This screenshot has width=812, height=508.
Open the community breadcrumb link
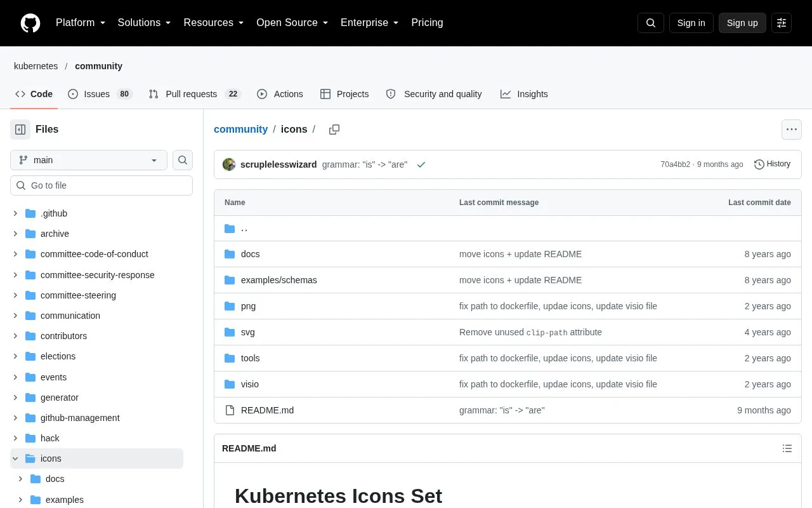tap(240, 129)
